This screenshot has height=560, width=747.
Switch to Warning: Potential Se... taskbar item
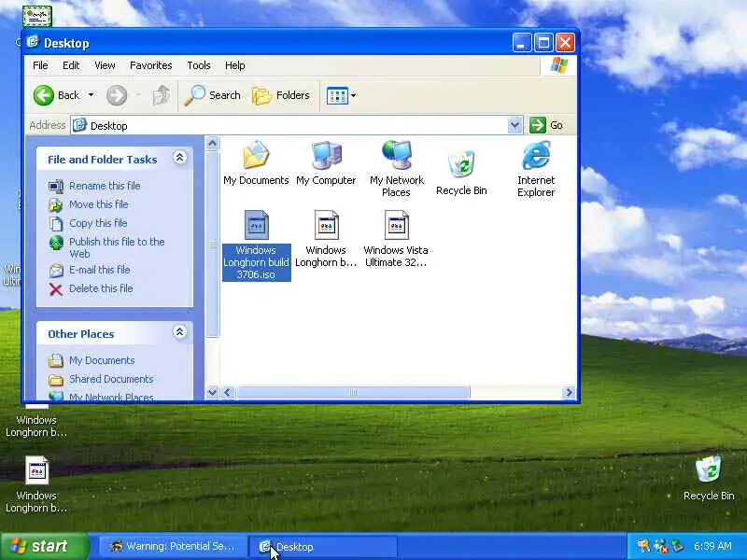click(173, 547)
